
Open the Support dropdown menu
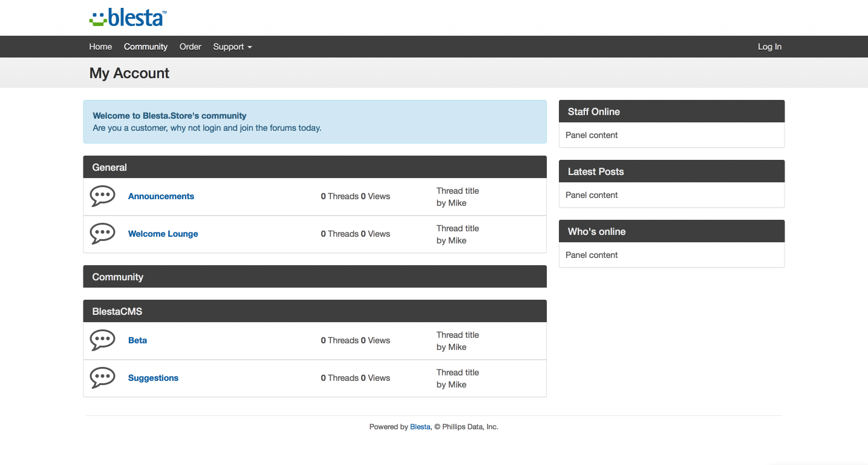232,47
